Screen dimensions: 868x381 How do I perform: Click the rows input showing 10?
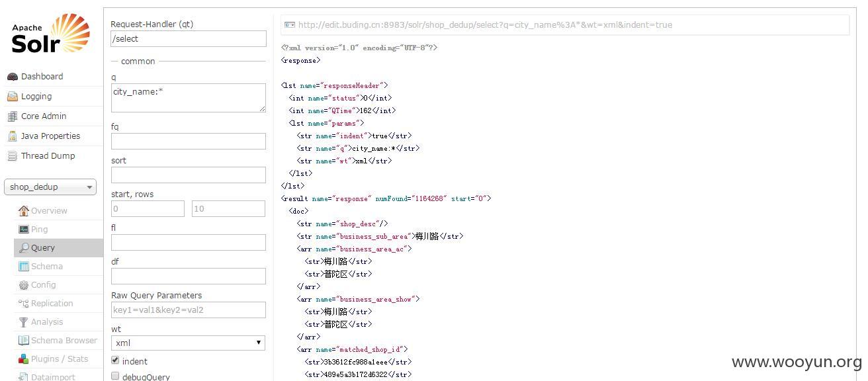(x=228, y=208)
